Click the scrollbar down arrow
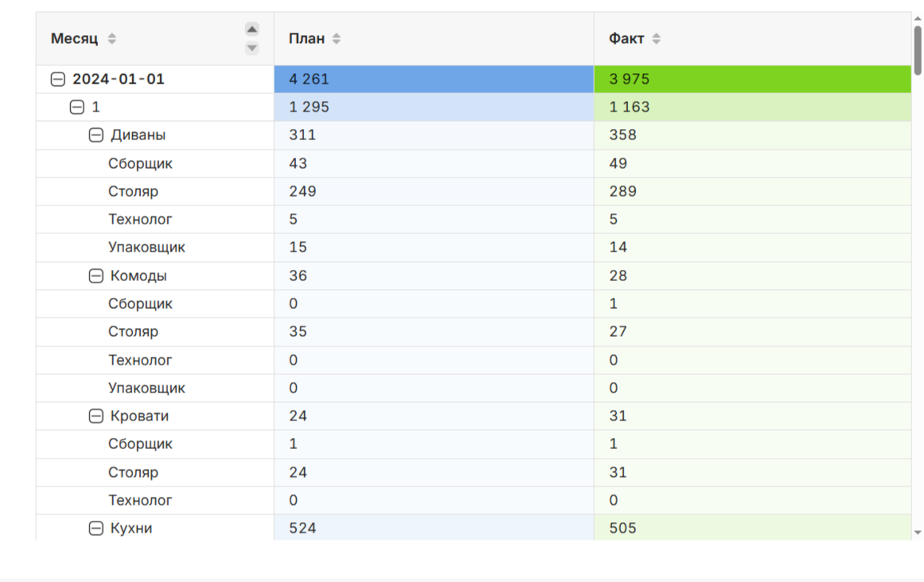The height and width of the screenshot is (582, 924). coord(918,532)
